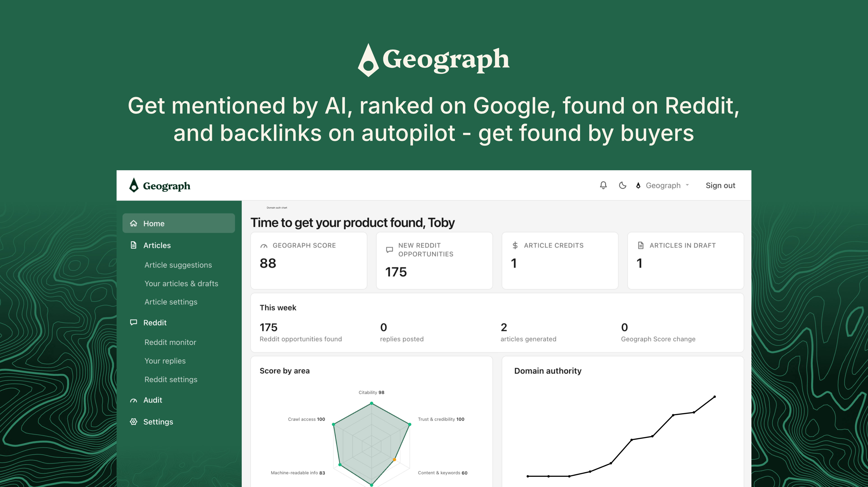Click the Reddit chat icon in sidebar
The image size is (868, 487).
[x=133, y=323]
